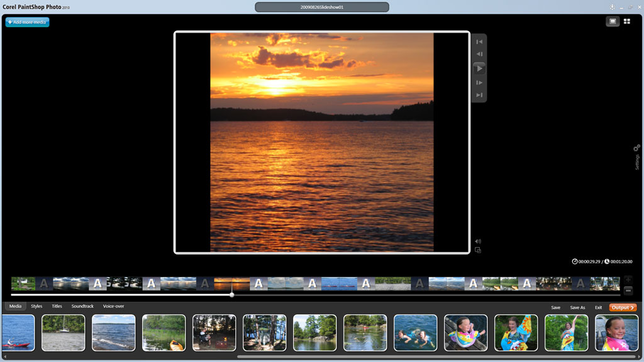Open the Settings panel on the right edge
The image size is (644, 362).
[636, 154]
